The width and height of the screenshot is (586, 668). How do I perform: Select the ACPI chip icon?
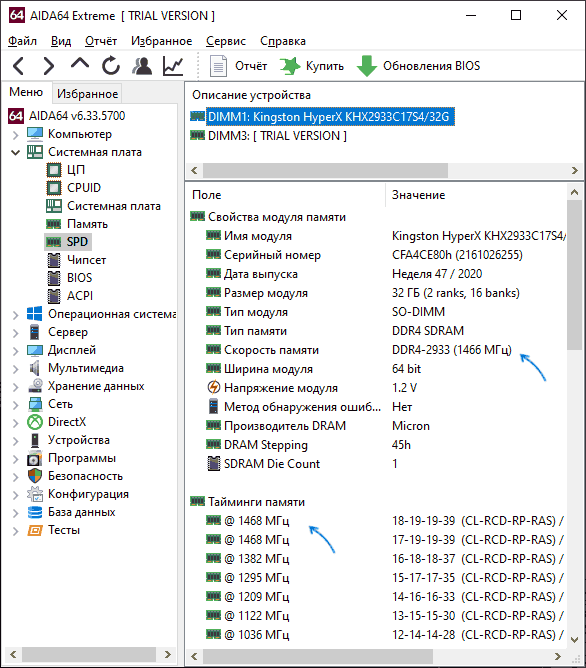pos(54,296)
